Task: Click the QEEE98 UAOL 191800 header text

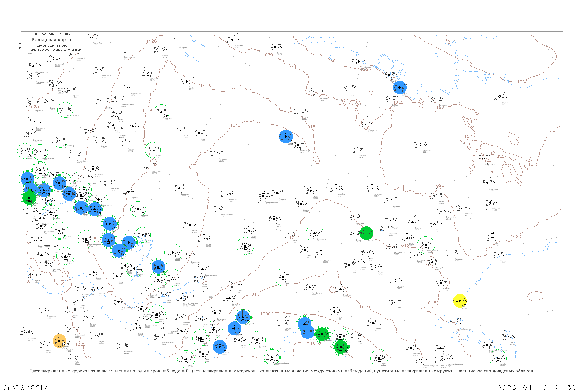Action: [x=53, y=34]
